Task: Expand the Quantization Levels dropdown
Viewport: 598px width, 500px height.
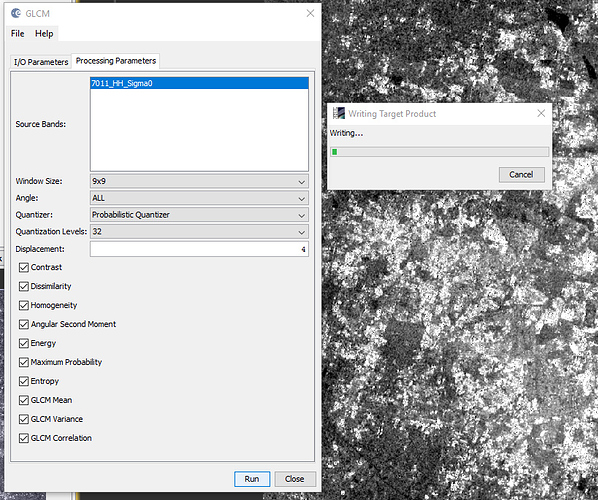Action: click(199, 232)
